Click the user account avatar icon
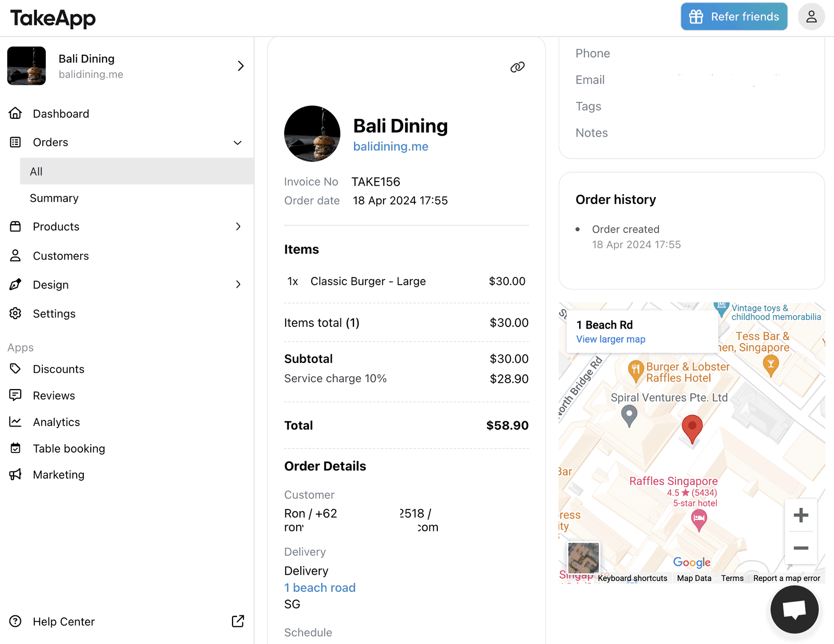Viewport: 834px width, 644px height. click(811, 17)
